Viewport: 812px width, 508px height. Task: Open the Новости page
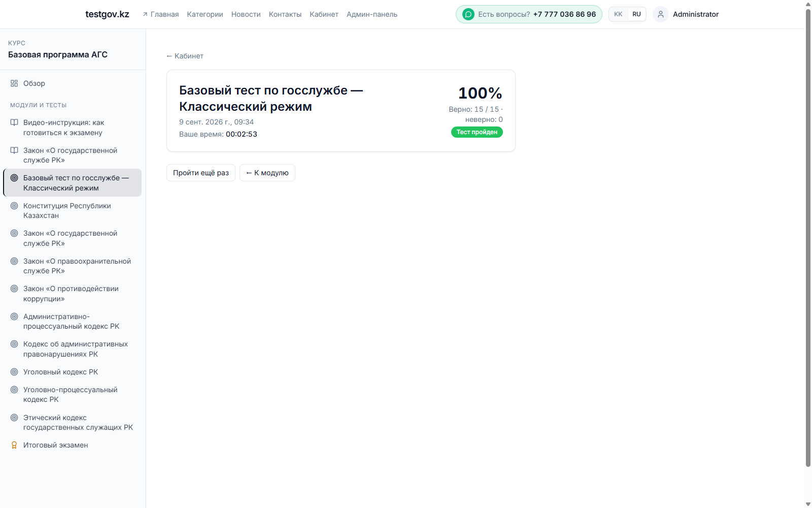246,14
